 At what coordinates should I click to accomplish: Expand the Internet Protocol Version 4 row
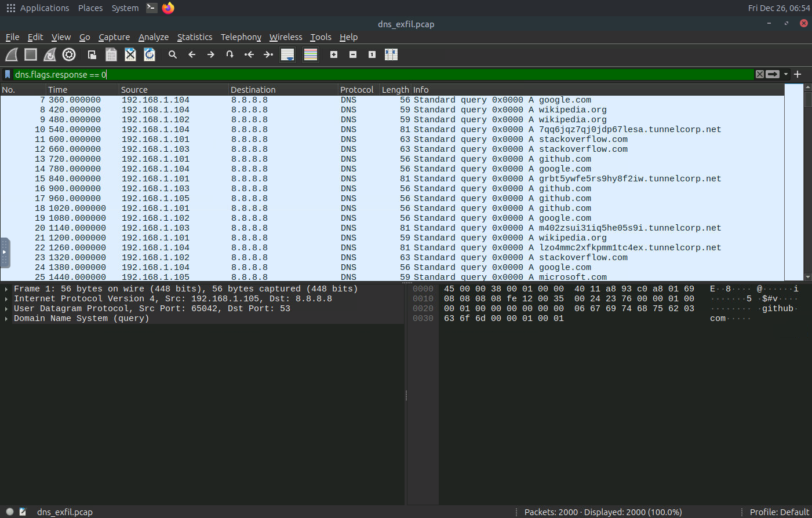coord(6,299)
